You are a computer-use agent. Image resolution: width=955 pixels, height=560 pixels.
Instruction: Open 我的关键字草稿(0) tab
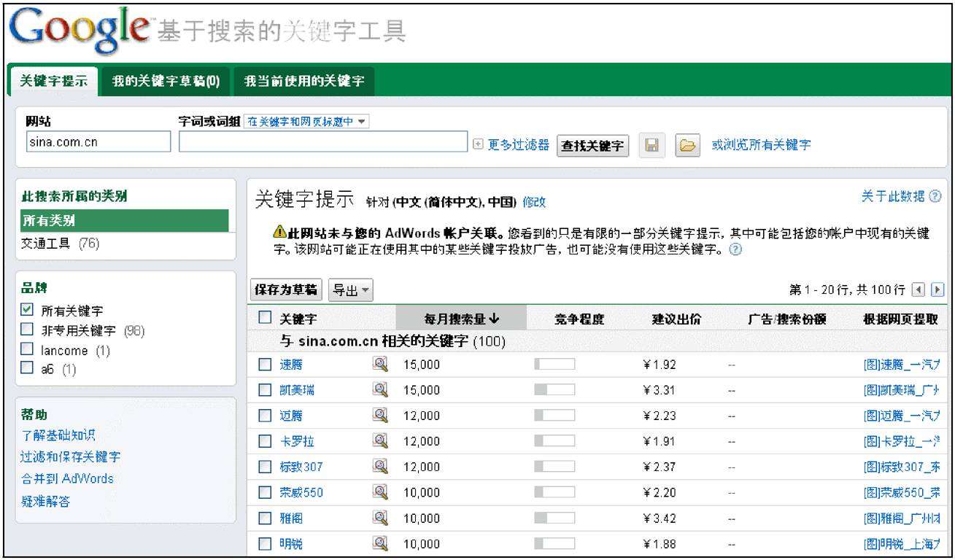point(166,80)
